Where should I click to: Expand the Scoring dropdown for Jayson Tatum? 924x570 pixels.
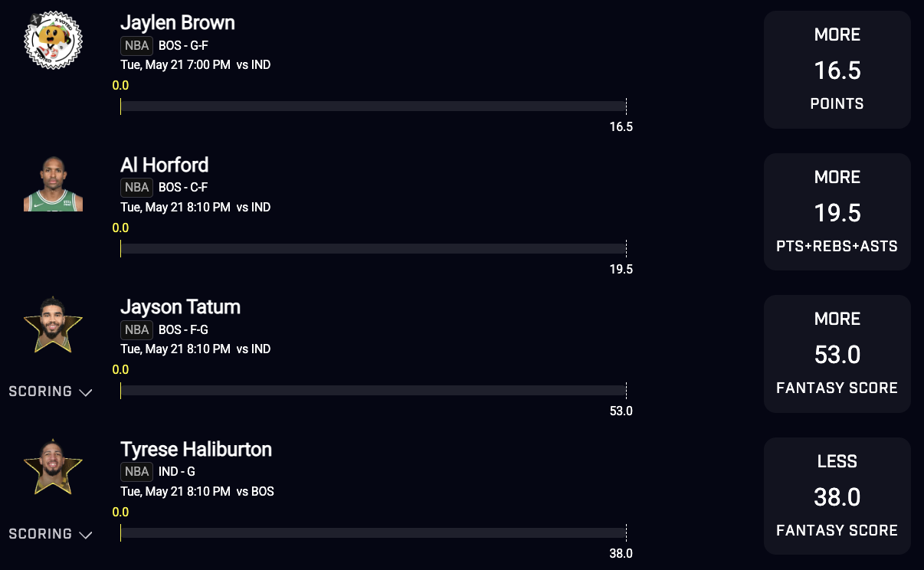(x=51, y=391)
